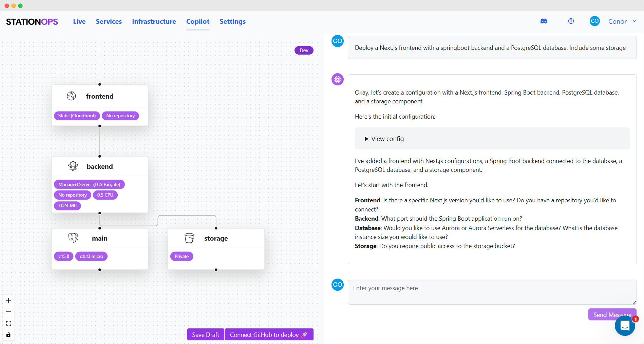Switch to the Infrastructure tab

click(x=154, y=21)
